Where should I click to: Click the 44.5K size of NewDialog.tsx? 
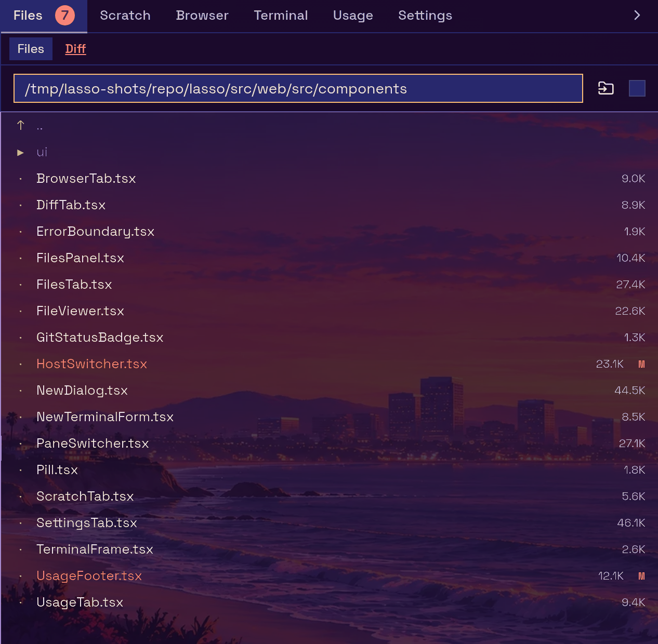tap(630, 391)
